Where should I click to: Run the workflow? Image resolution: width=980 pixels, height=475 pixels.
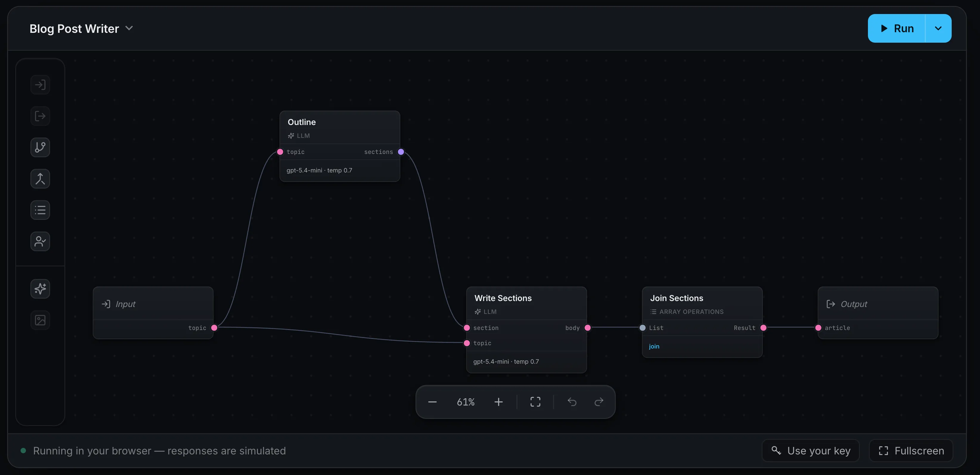point(896,29)
